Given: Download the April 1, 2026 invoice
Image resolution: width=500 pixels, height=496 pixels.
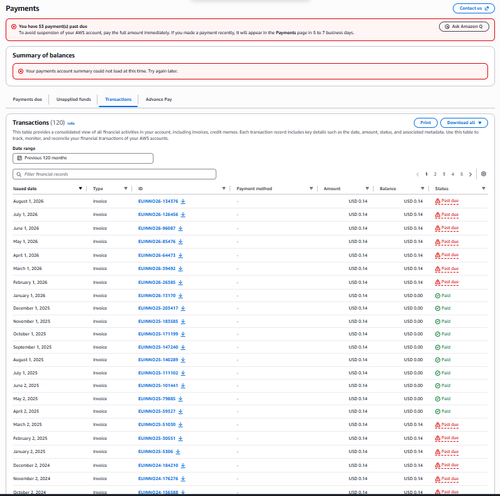Looking at the screenshot, I should click(180, 255).
